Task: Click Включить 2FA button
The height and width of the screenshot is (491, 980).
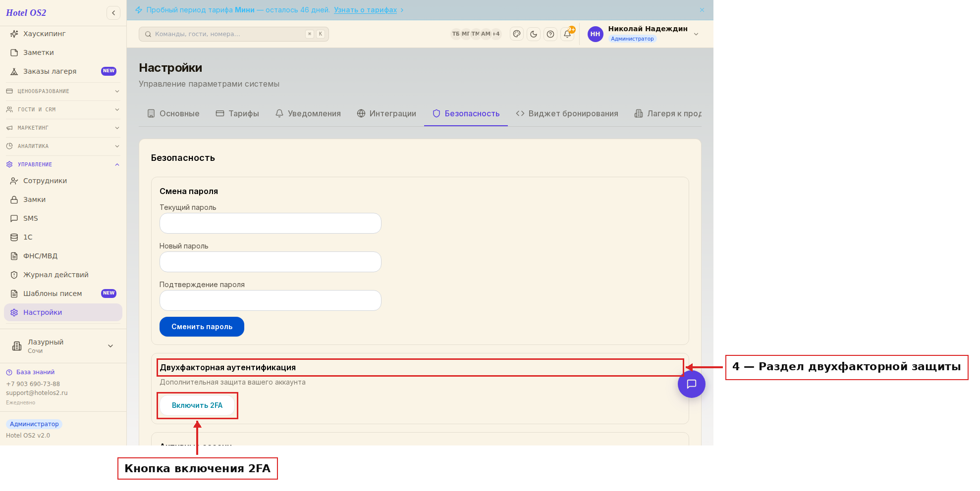Action: tap(197, 405)
